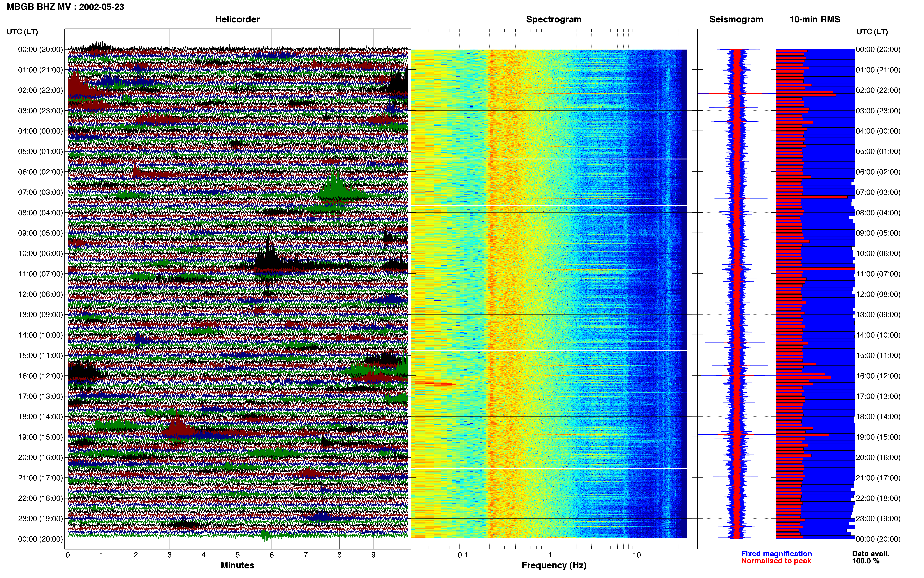Select the Spectrogram panel heading
This screenshot has width=924, height=578.
pos(554,19)
